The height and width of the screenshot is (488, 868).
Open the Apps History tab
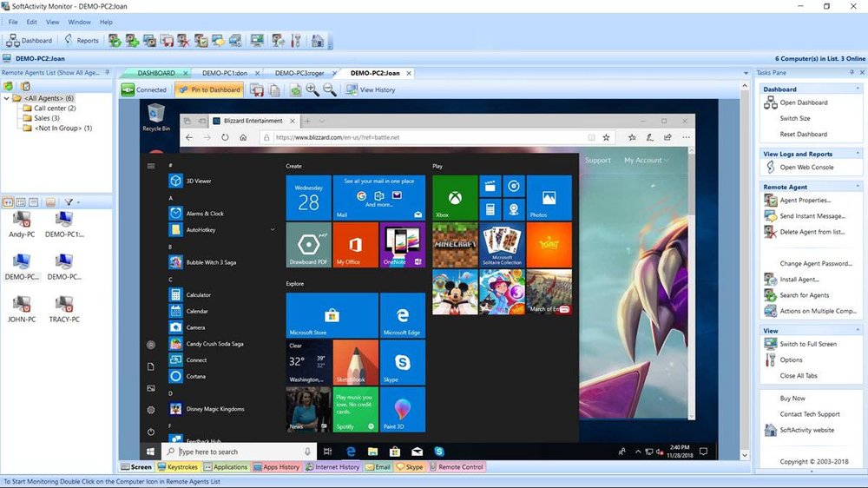click(x=276, y=467)
